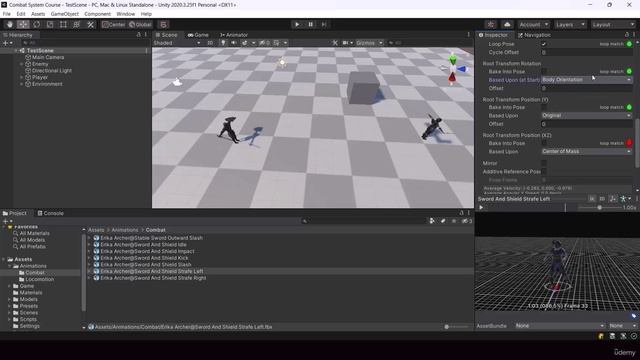The image size is (640, 360).
Task: Expand the Environment object in Hierarchy
Action: click(x=22, y=84)
